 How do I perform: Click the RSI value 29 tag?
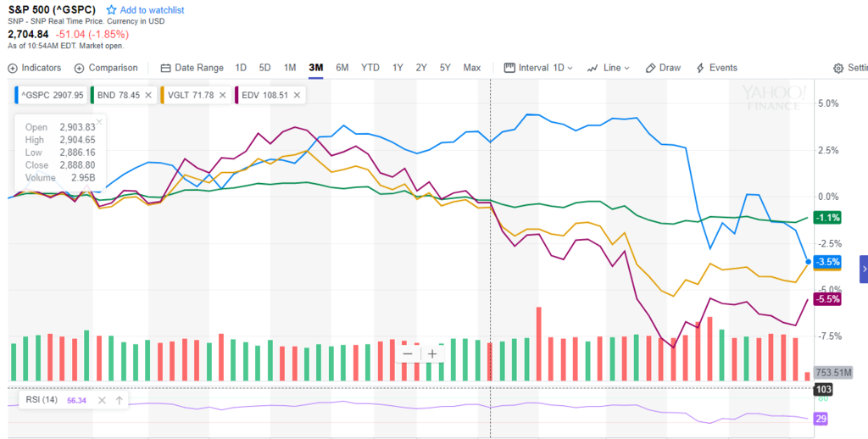[821, 419]
